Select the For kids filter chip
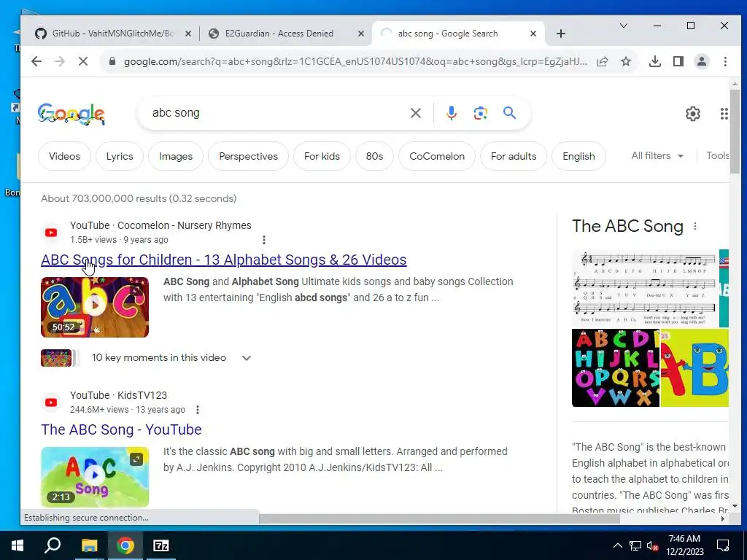The image size is (747, 560). [x=322, y=156]
